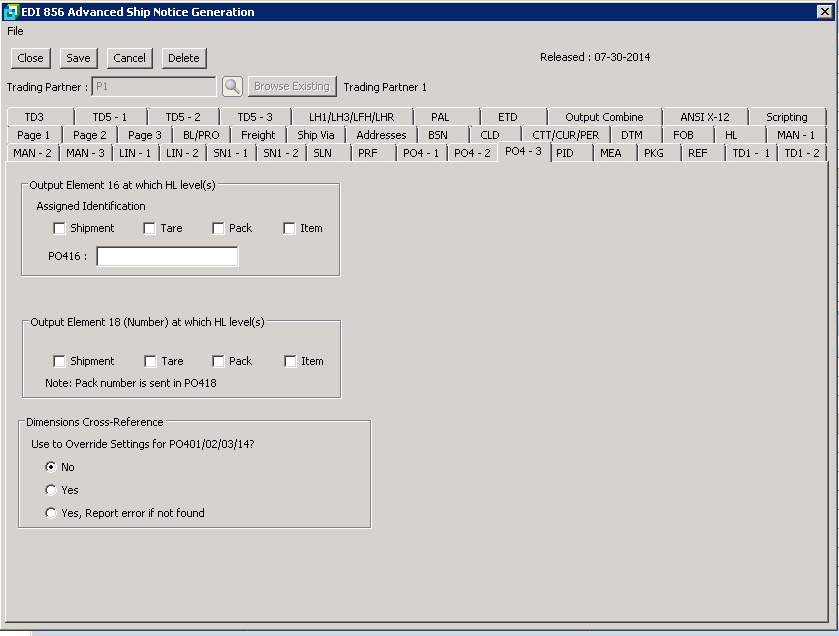839x636 pixels.
Task: Click the Delete button
Action: click(x=183, y=58)
